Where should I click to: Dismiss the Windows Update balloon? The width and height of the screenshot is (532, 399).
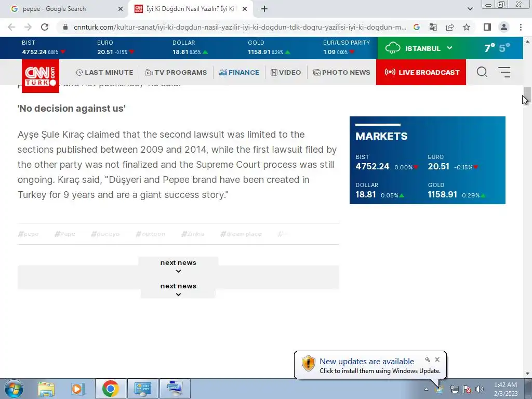tap(437, 360)
